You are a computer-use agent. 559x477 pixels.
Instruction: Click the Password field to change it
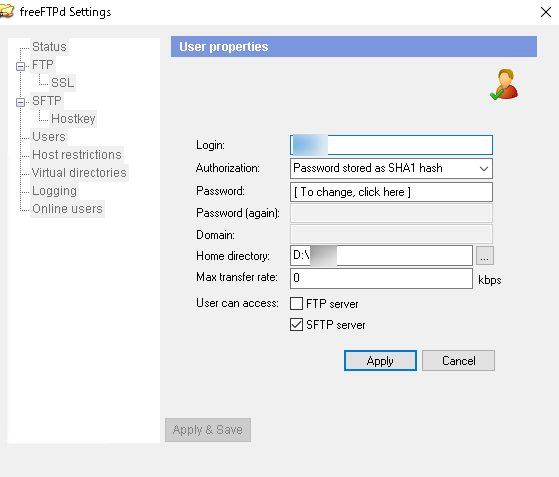pos(391,192)
